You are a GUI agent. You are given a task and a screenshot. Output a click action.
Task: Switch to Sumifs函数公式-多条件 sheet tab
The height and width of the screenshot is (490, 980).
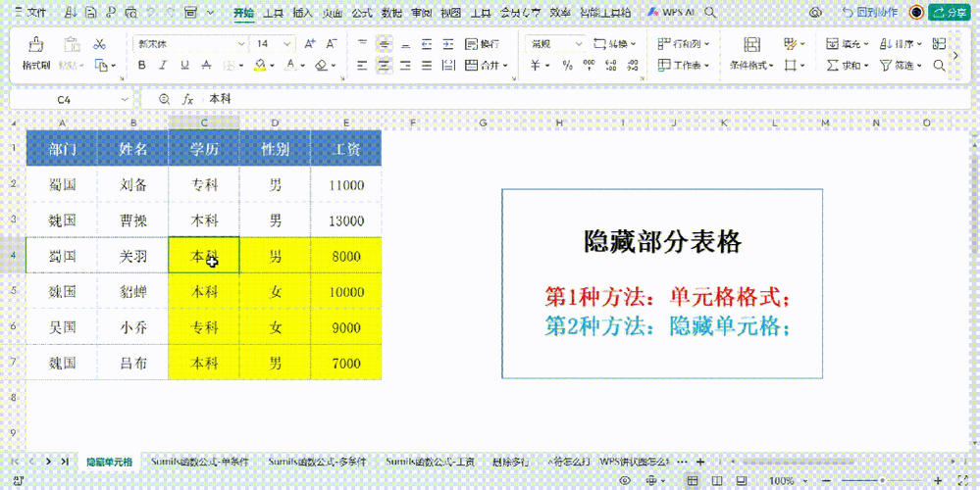coord(317,462)
